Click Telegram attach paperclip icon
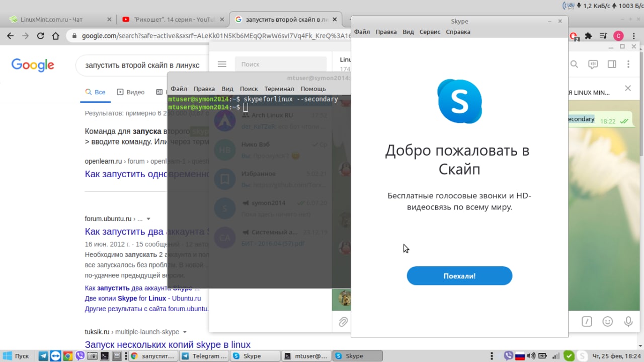 coord(343,322)
